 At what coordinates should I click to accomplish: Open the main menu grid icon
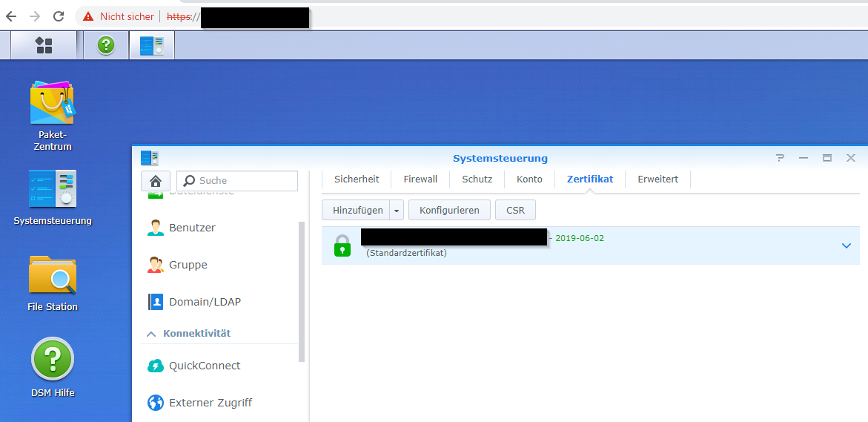point(44,46)
